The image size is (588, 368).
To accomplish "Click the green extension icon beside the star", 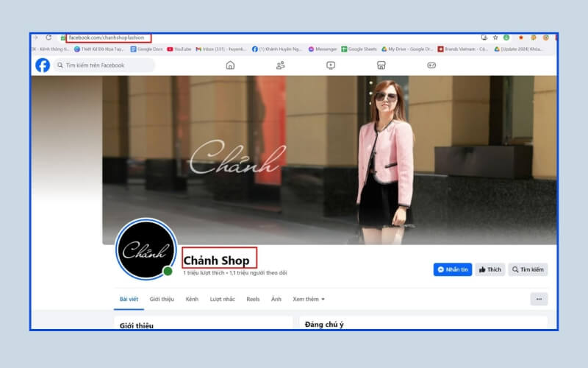I will click(x=506, y=38).
